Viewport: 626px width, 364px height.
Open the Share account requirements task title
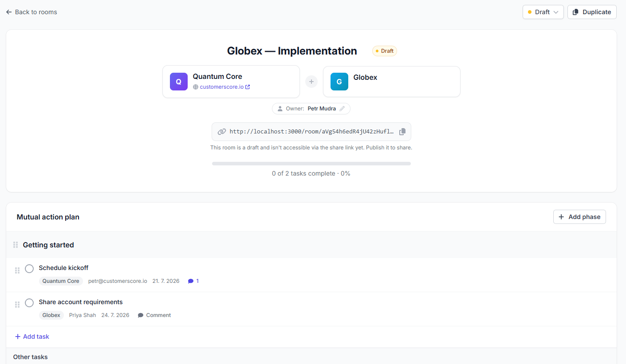point(81,302)
